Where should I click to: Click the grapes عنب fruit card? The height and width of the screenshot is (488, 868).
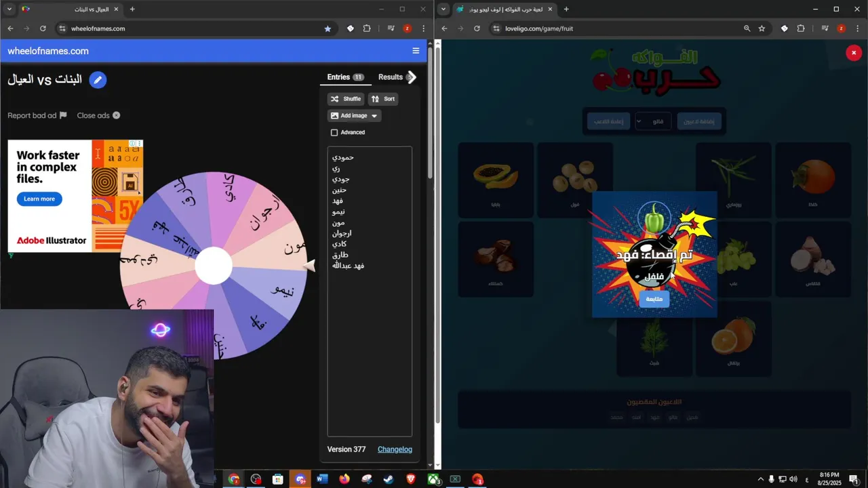click(x=734, y=260)
